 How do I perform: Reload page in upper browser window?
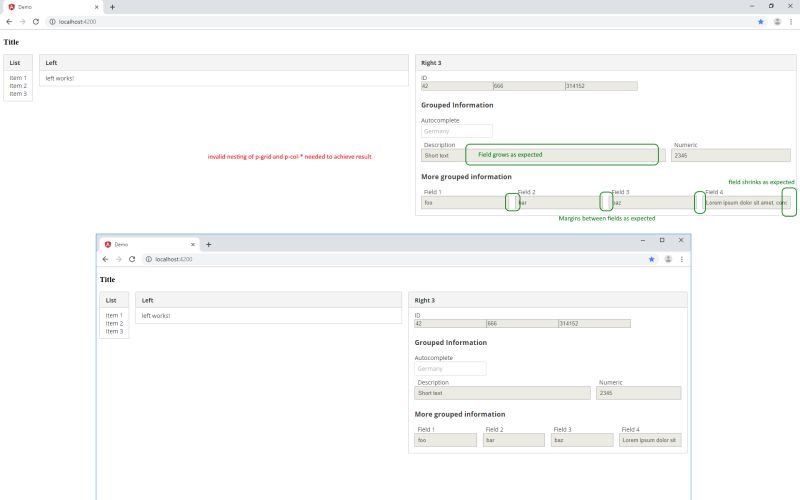[x=36, y=21]
